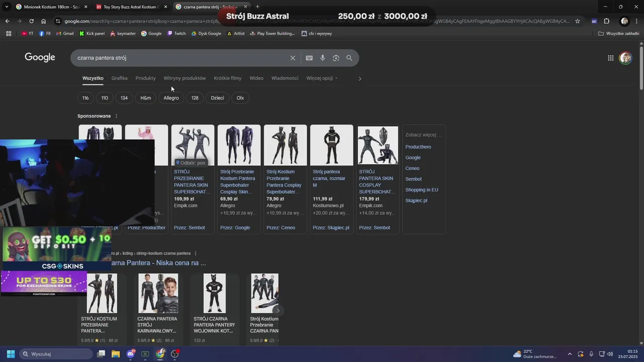The height and width of the screenshot is (362, 644).
Task: Advance the search filter tabs with right arrow
Action: pos(360,78)
